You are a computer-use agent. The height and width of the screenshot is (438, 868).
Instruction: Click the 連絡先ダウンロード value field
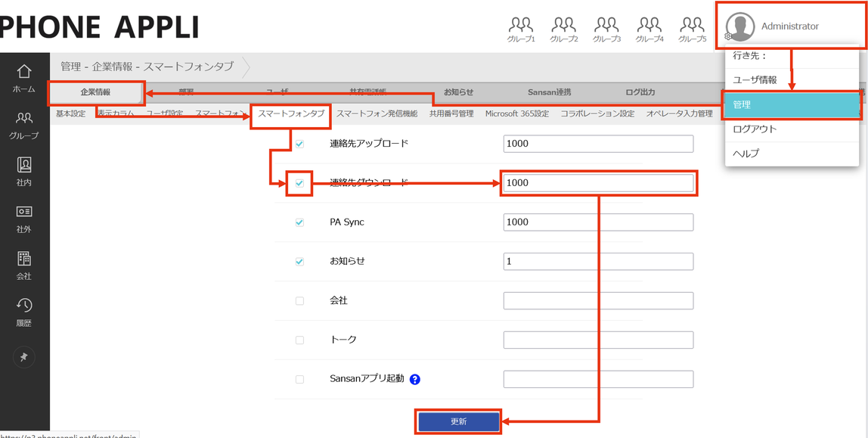click(x=598, y=183)
